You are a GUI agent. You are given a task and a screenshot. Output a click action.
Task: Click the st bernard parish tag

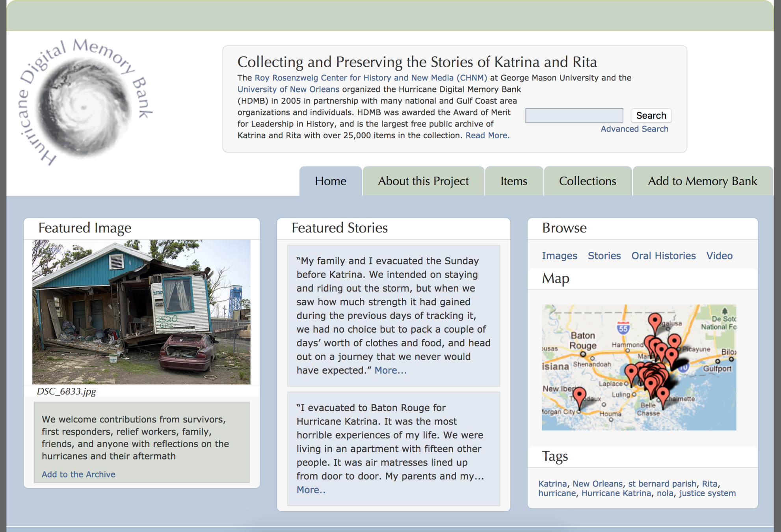point(662,484)
